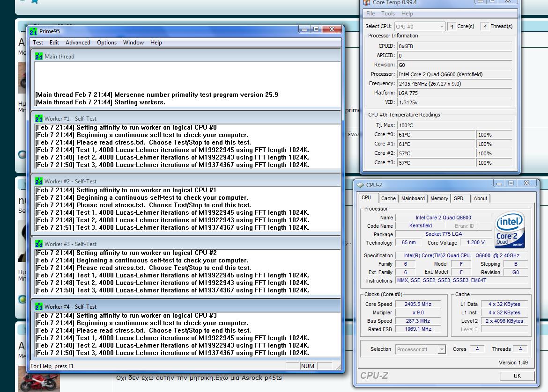Open the Tools menu in Core Temp
The height and width of the screenshot is (392, 548).
pyautogui.click(x=388, y=14)
